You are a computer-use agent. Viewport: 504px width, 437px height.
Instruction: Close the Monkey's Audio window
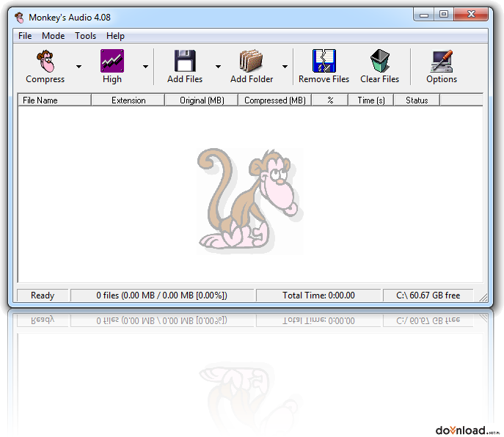pos(471,15)
